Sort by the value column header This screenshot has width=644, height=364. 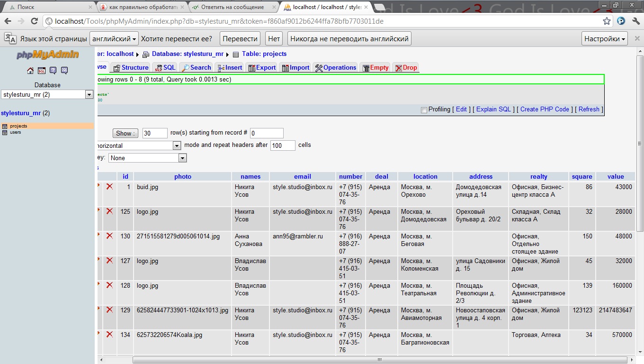tap(616, 176)
